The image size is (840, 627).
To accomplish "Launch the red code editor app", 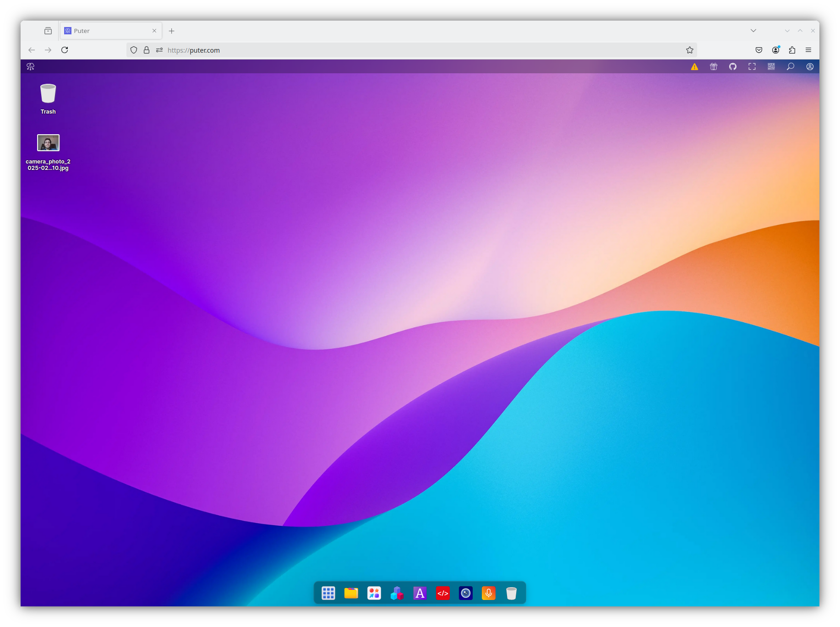I will pyautogui.click(x=443, y=593).
